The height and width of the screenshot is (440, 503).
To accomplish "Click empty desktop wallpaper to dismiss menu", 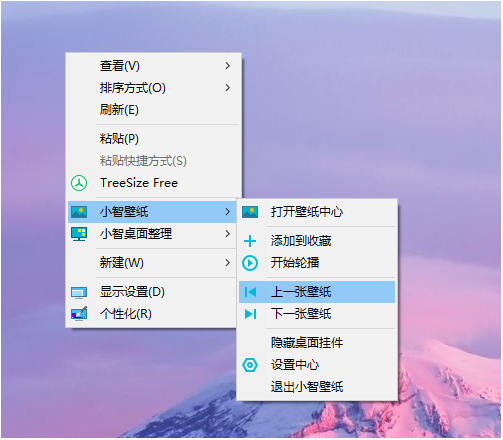I will tap(367, 100).
